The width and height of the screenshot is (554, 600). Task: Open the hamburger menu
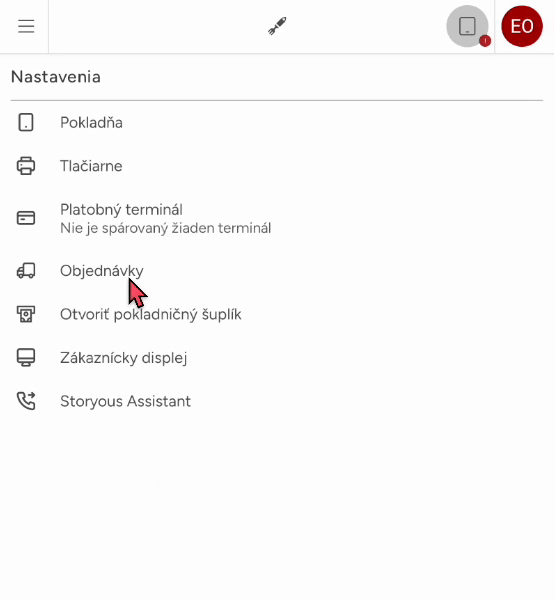pyautogui.click(x=26, y=26)
